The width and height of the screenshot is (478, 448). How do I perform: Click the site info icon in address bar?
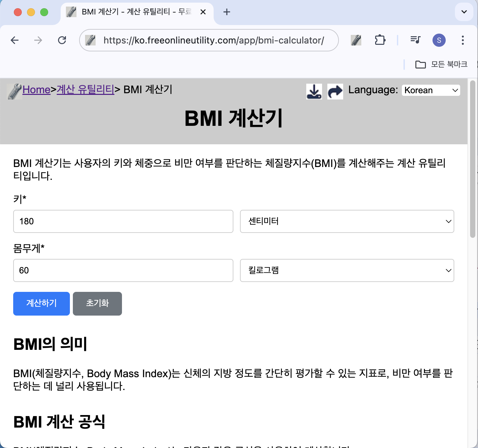(x=90, y=40)
